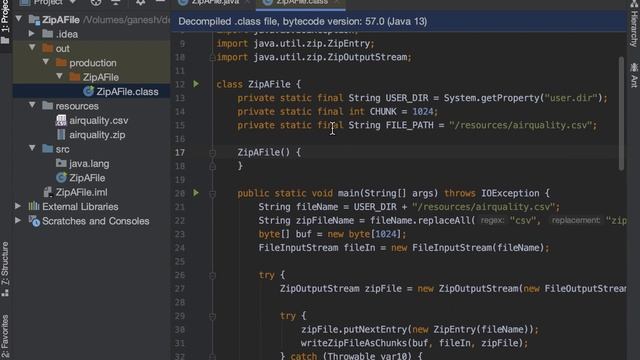This screenshot has height=360, width=640.
Task: Click the orange out folder icon
Action: [x=47, y=48]
